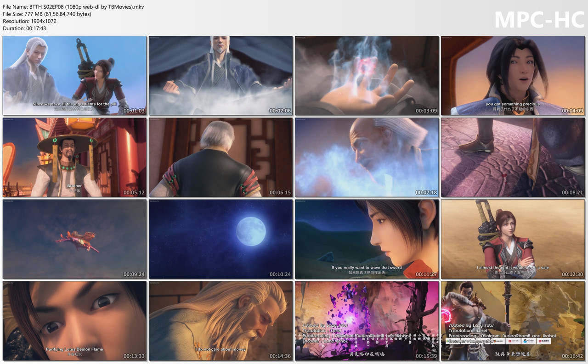Select the thumbnail at 00:06:15
The width and height of the screenshot is (588, 364).
tap(220, 157)
